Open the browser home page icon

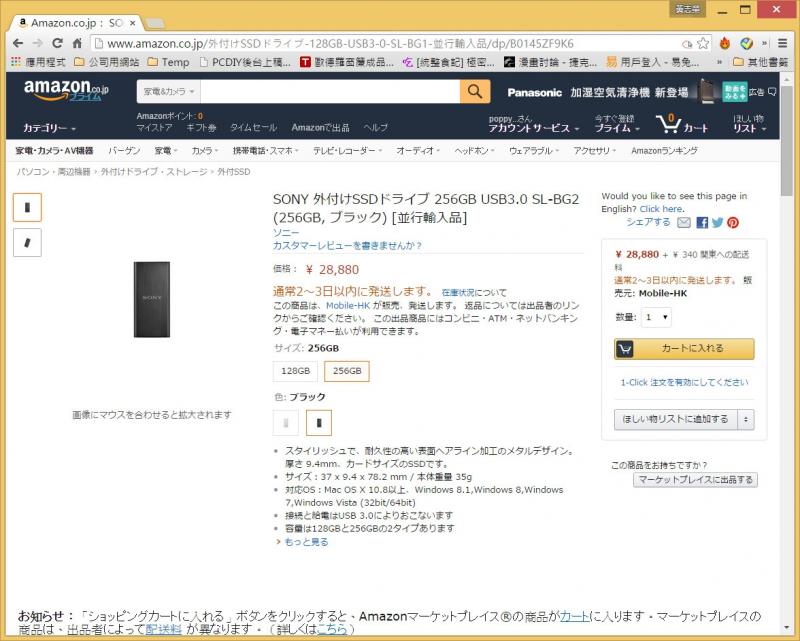pyautogui.click(x=77, y=43)
